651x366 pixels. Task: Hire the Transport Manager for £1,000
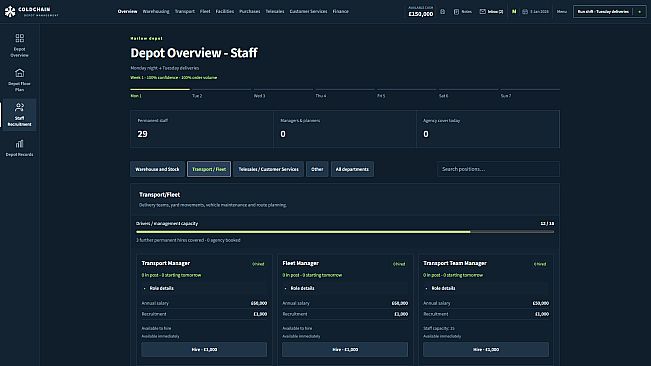(x=204, y=349)
